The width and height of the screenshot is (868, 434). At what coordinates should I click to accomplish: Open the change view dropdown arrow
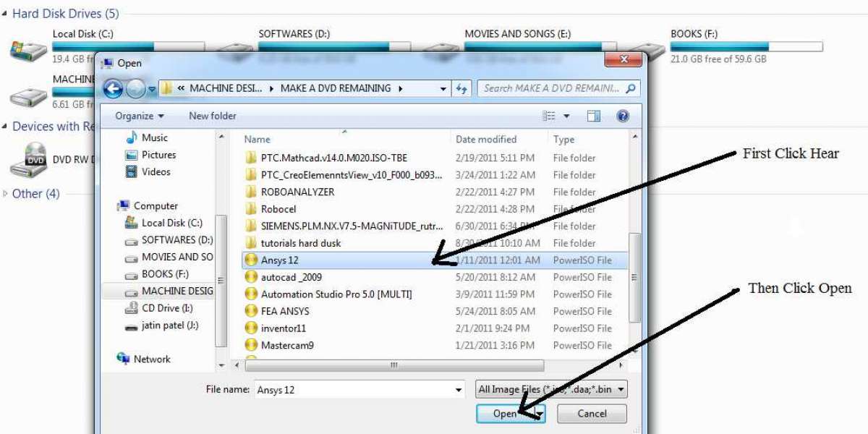point(566,116)
